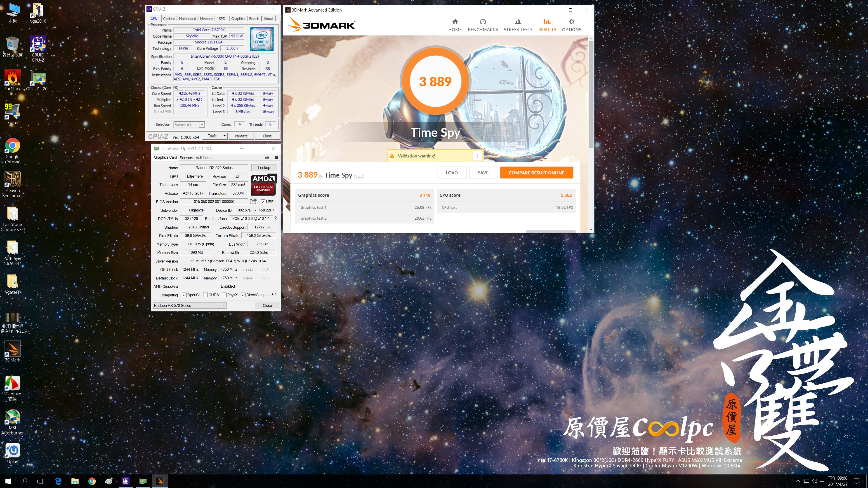Launch 3DMark desktop shortcut
The width and height of the screenshot is (868, 488).
coord(12,352)
